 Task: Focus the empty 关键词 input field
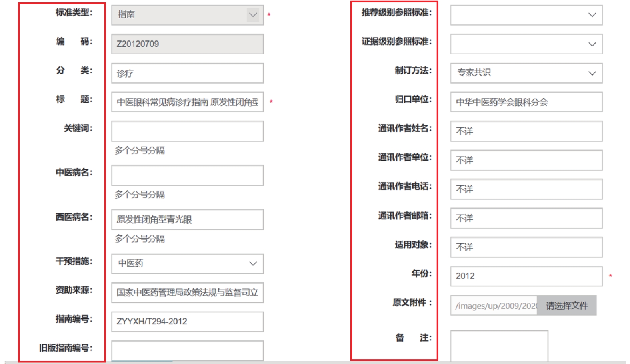click(187, 131)
